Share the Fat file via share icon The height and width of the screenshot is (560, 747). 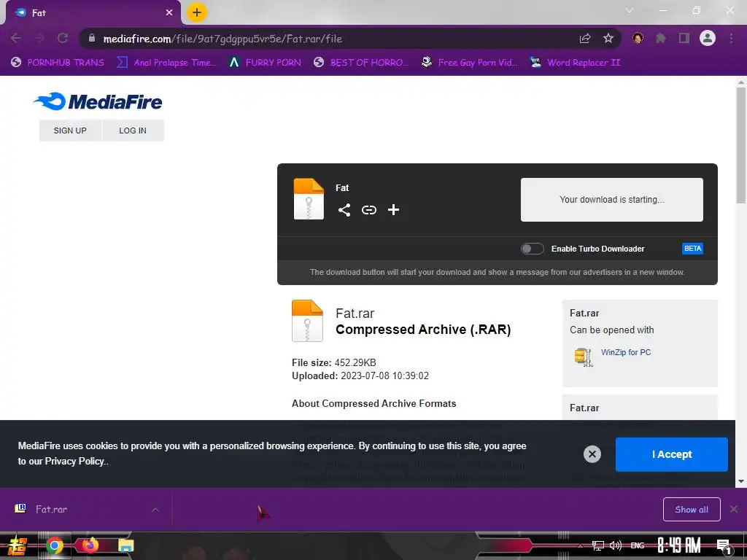(x=344, y=210)
